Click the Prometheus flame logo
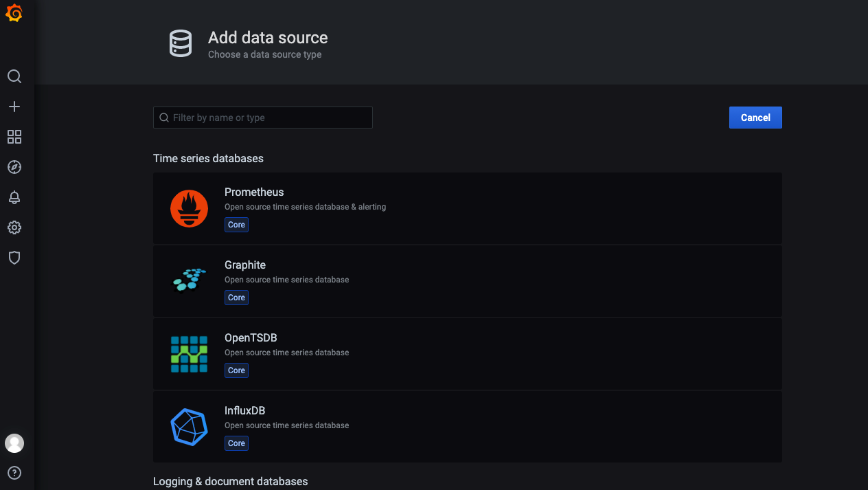 (x=189, y=208)
